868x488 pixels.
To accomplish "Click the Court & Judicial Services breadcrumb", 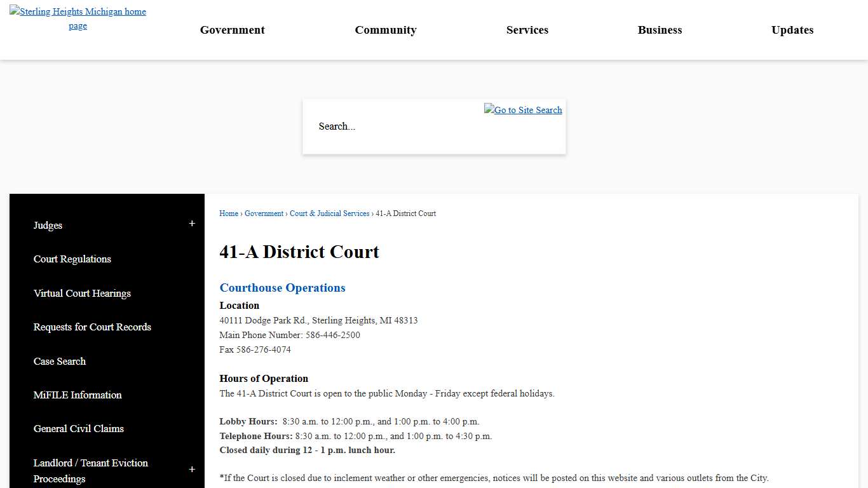I will [329, 213].
